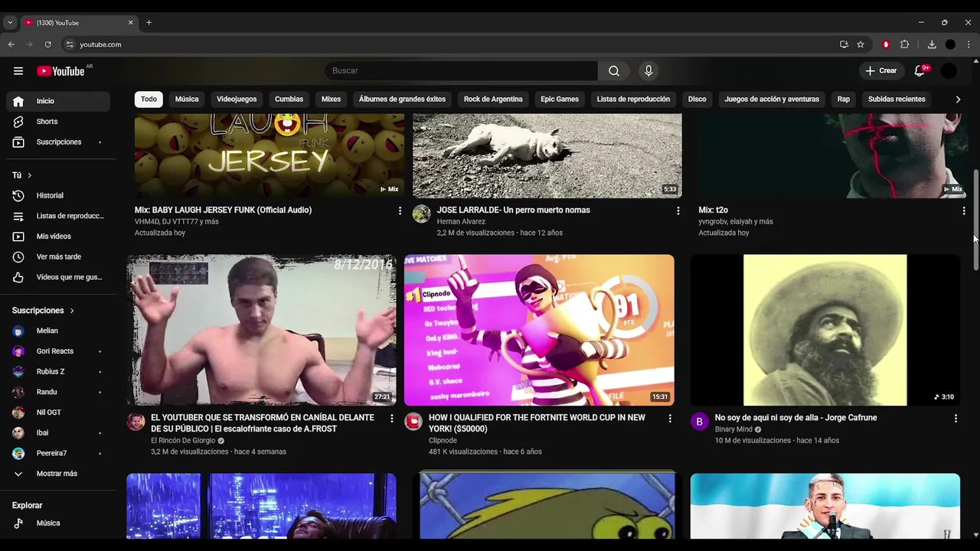Click the page vertical scrollbar thumb
980x551 pixels.
click(975, 220)
